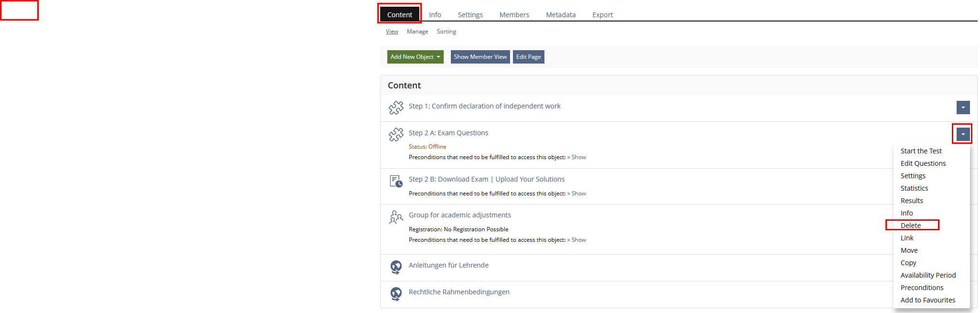Show preconditions for Step 2 A Exam Questions

click(578, 157)
